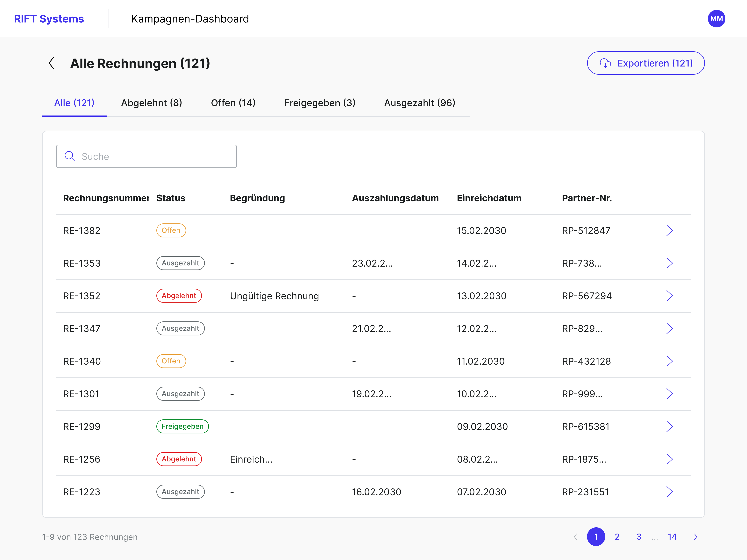Click the Kampagnen-Dashboard title
This screenshot has width=747, height=560.
[190, 19]
